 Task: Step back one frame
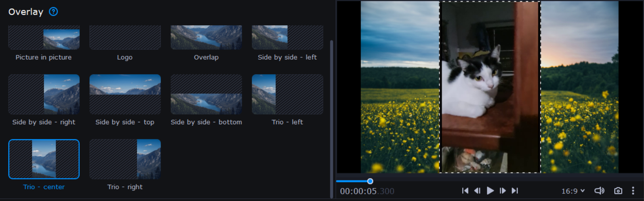477,191
